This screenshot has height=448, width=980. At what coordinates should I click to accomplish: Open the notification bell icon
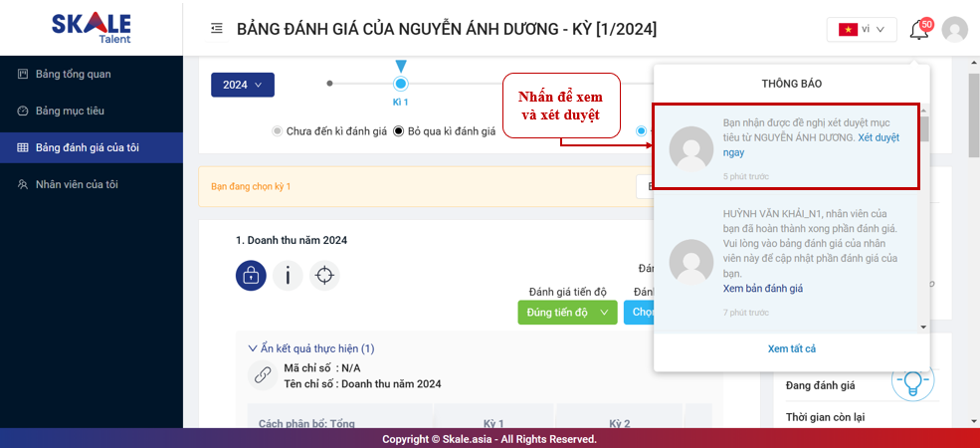[919, 30]
